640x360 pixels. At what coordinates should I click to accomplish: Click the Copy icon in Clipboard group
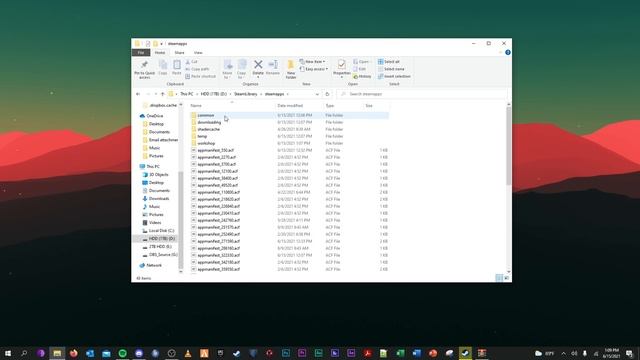pyautogui.click(x=163, y=65)
